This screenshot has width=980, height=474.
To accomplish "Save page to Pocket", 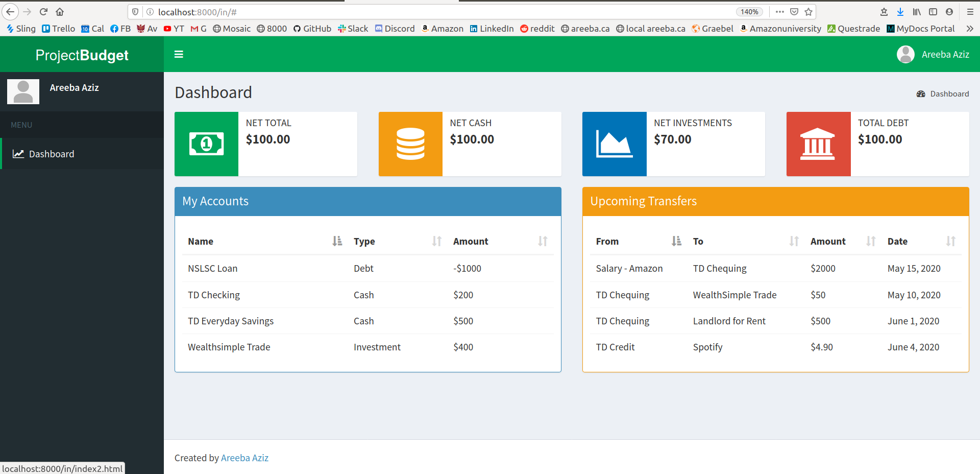I will click(794, 12).
